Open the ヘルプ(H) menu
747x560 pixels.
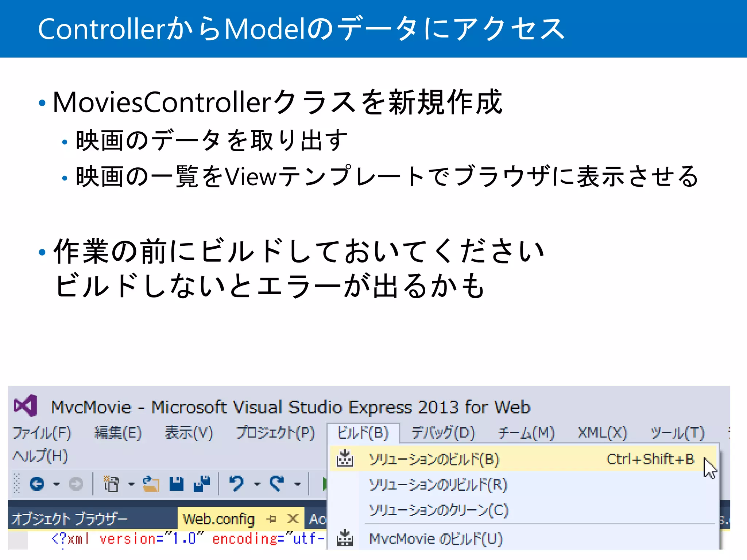(40, 456)
